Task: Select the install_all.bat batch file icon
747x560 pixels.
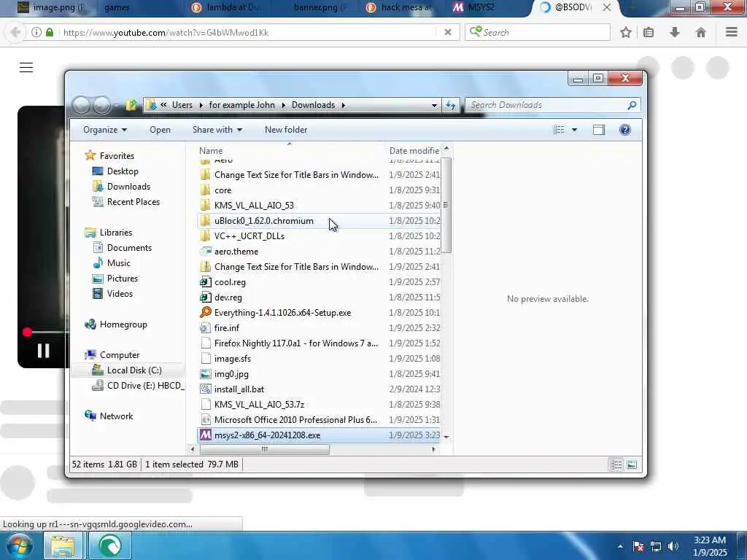Action: 205,389
